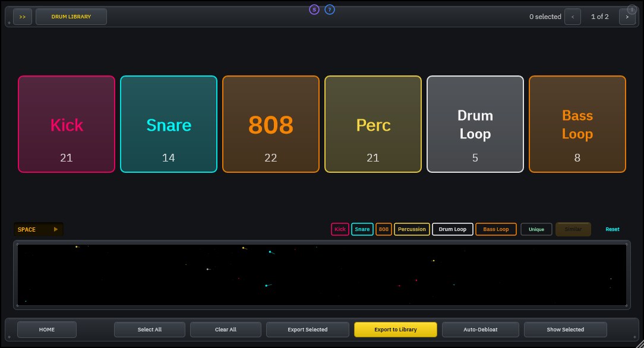The width and height of the screenshot is (644, 348).
Task: Toggle the Unique filter
Action: click(536, 229)
